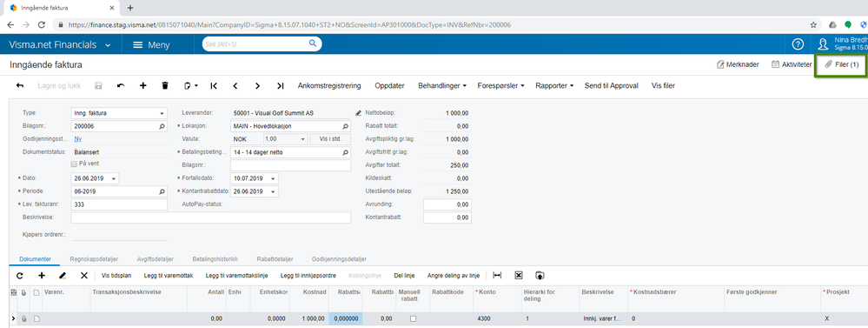The image size is (868, 328).
Task: Toggle the På vent checkbox
Action: click(x=74, y=164)
